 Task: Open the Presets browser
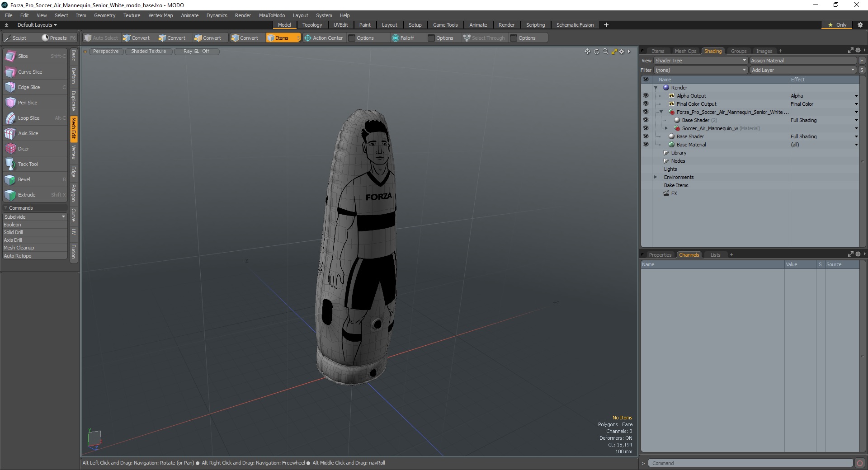[58, 38]
